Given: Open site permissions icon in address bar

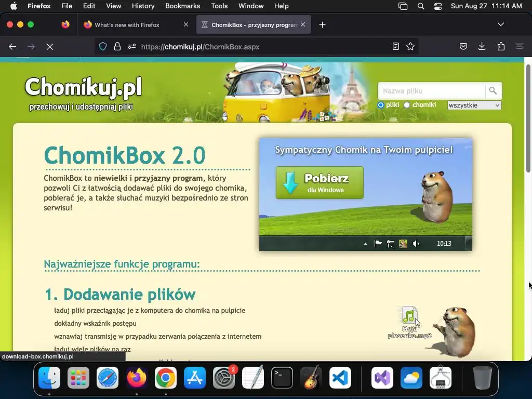Looking at the screenshot, I should 132,46.
